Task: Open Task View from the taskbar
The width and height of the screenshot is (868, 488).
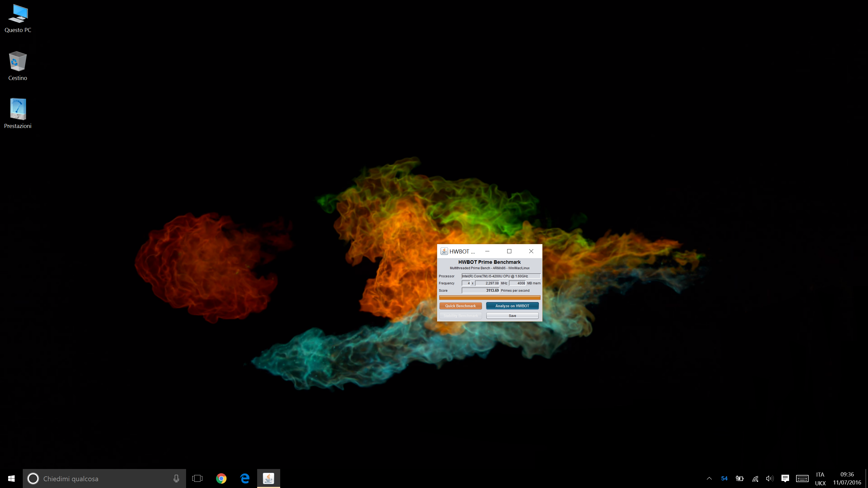Action: [x=197, y=478]
